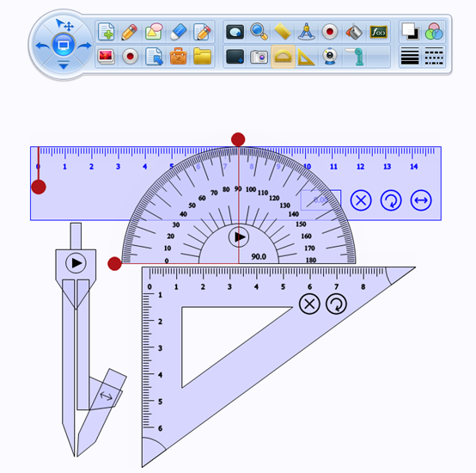Choose the dashed line style option

[x=434, y=56]
